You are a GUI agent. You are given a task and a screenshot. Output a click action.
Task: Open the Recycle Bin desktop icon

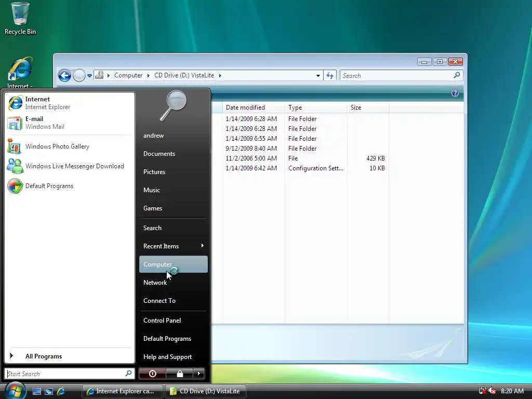click(x=20, y=18)
